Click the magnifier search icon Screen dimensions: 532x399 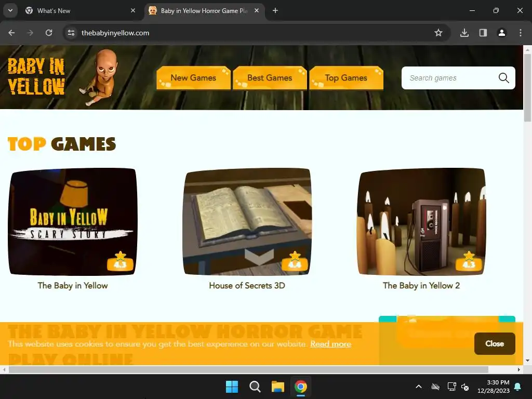pos(504,78)
